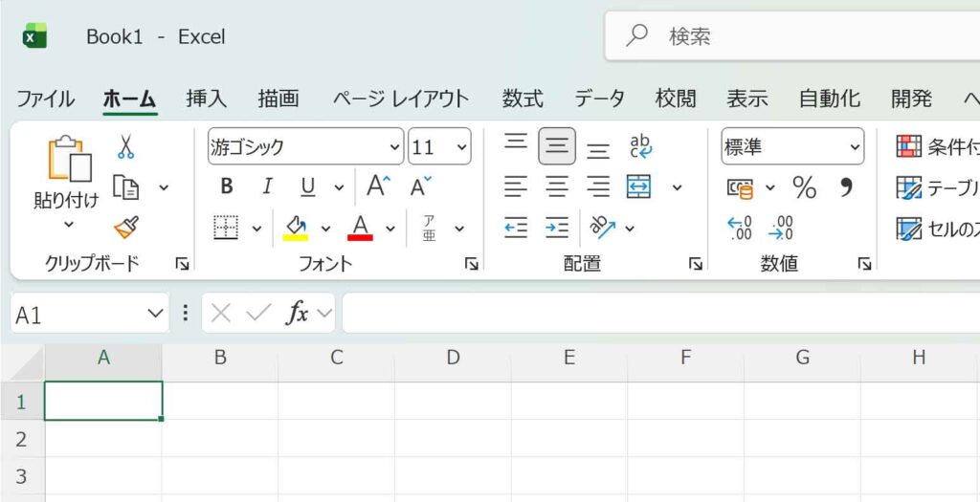980x502 pixels.
Task: Switch to the 挿入 tab
Action: click(207, 98)
